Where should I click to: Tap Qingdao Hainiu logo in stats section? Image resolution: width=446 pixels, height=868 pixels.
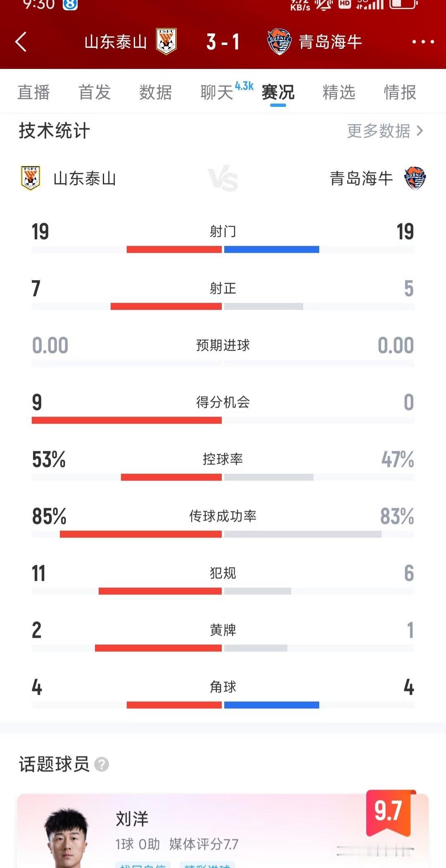pyautogui.click(x=415, y=178)
